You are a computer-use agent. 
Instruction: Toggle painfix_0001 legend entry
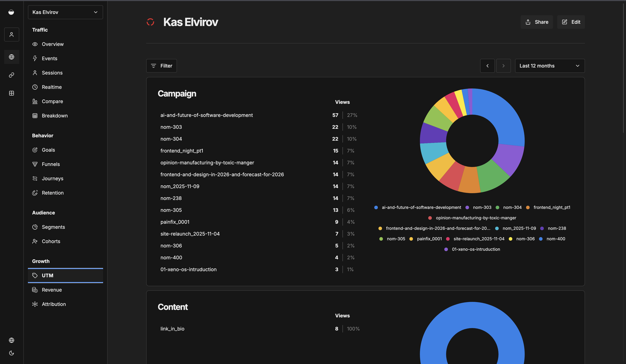click(425, 239)
